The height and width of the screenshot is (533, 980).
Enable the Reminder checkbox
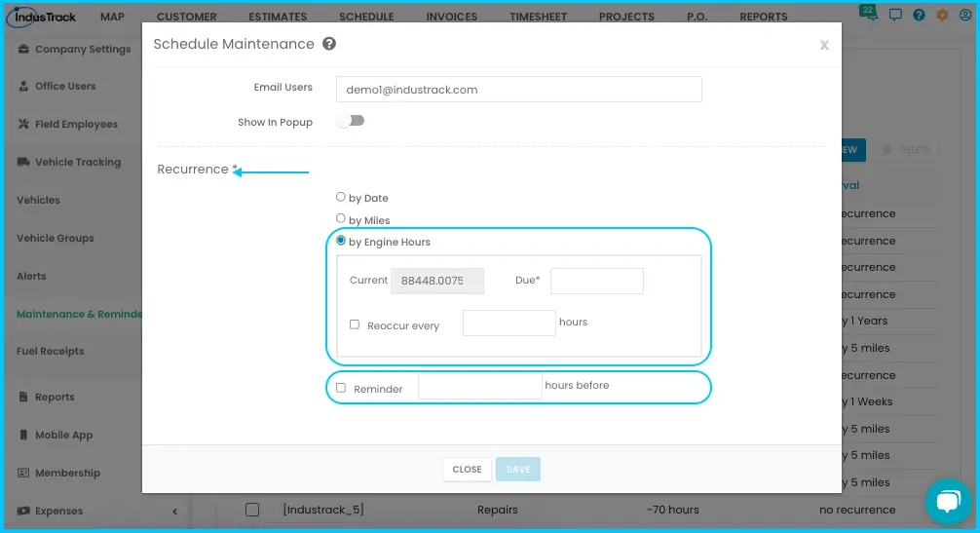click(x=341, y=388)
